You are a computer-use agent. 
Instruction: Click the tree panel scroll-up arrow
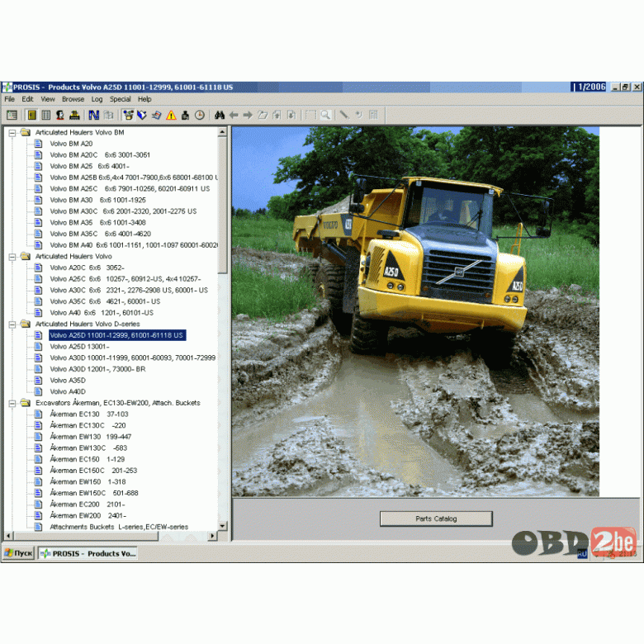pos(222,132)
